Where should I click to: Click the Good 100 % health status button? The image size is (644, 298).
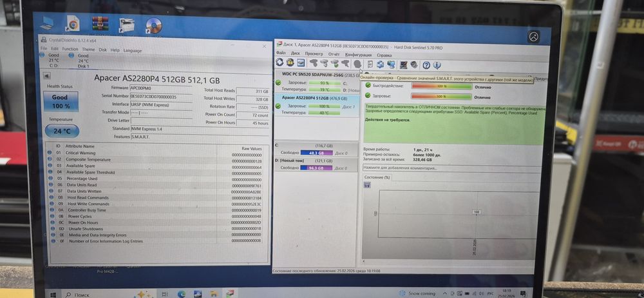coord(61,101)
